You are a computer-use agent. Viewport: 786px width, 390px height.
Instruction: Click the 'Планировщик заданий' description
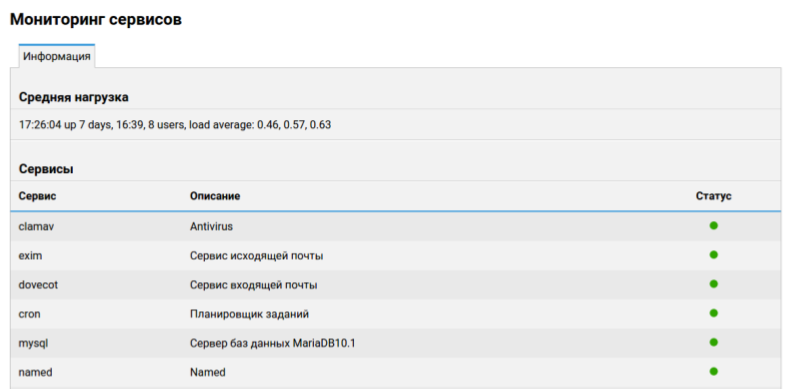249,314
